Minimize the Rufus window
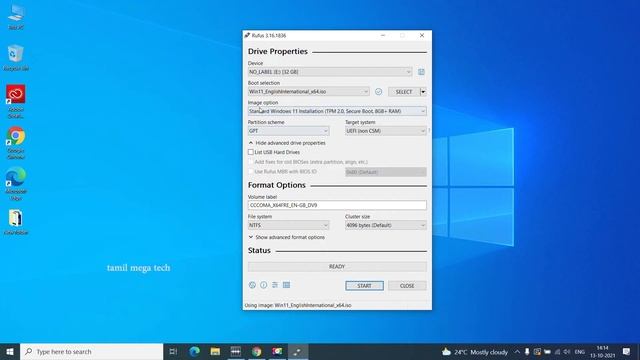640x360 pixels. (383, 36)
